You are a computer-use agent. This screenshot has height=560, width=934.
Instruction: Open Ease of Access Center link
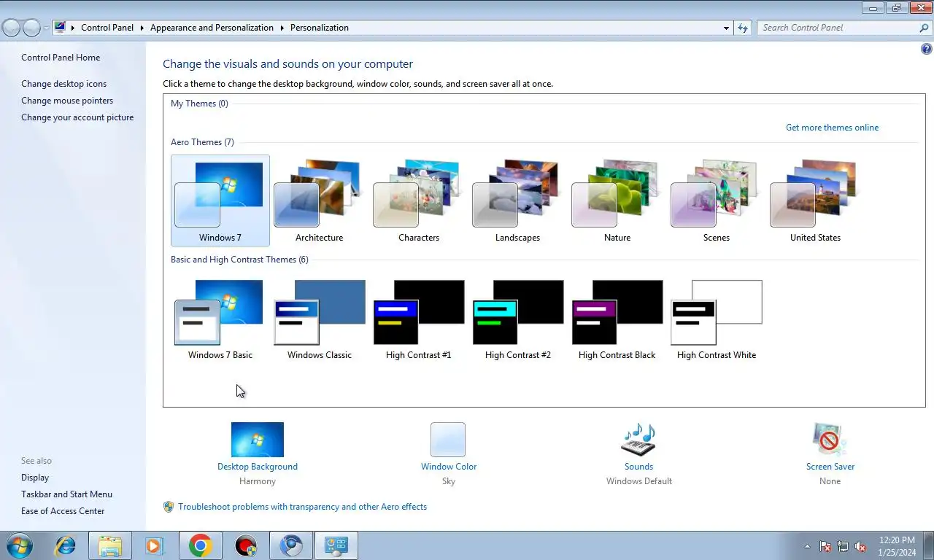[x=63, y=511]
